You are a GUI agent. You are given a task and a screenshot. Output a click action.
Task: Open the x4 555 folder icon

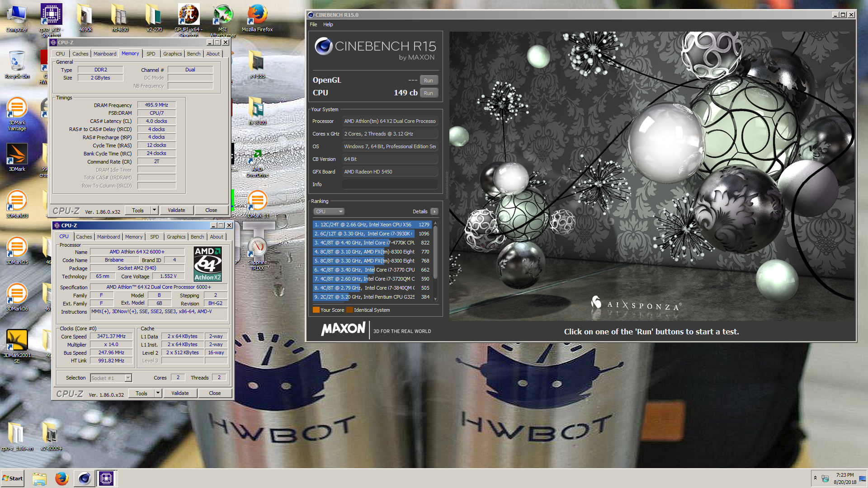257,65
